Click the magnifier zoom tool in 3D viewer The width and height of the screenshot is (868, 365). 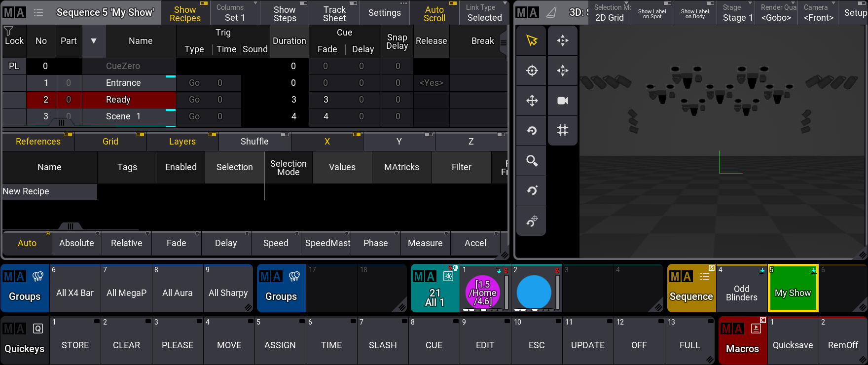pyautogui.click(x=532, y=161)
